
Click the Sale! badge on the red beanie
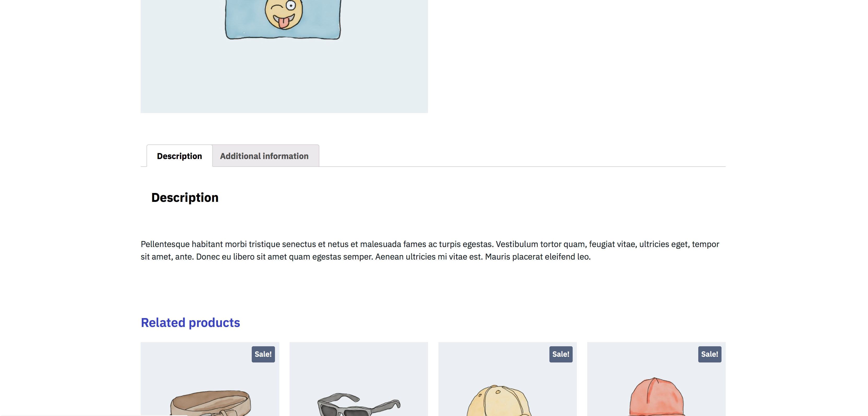[x=710, y=354]
